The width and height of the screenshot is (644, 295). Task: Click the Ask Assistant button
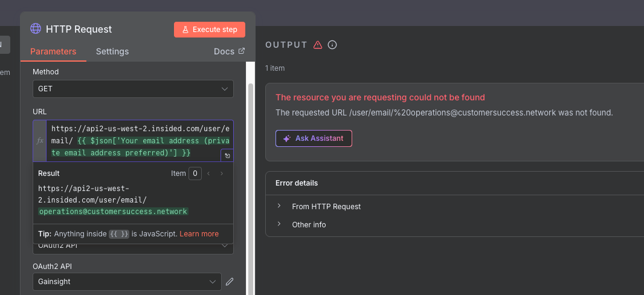[x=314, y=138]
